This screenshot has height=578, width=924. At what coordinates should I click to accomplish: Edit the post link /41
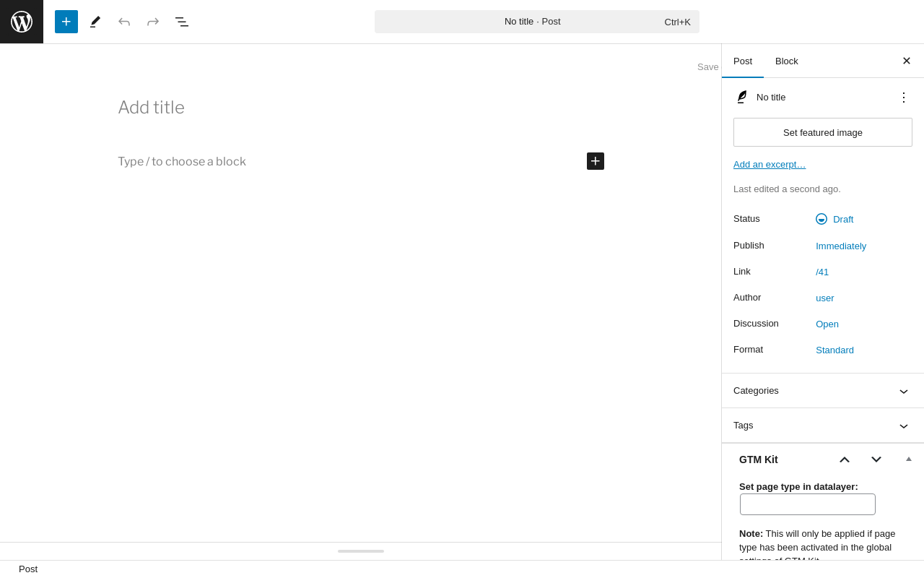coord(822,272)
